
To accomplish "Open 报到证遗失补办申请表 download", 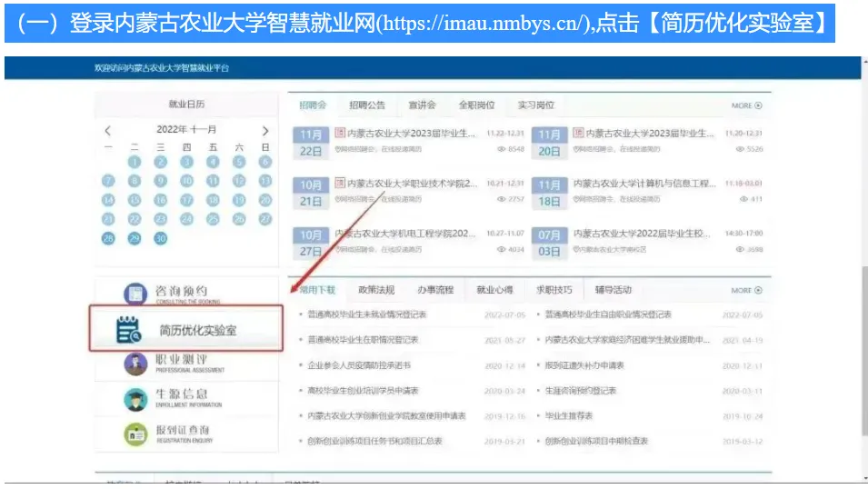I will coord(584,365).
